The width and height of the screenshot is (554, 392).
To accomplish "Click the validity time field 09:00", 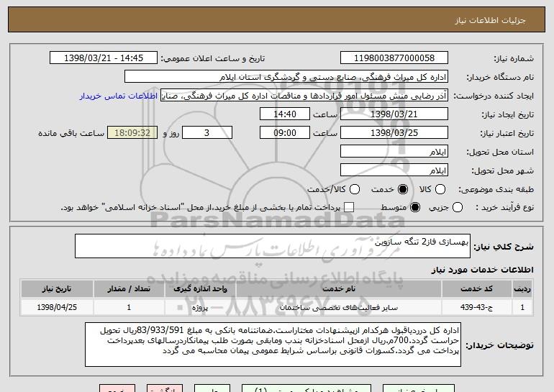I will 285,133.
